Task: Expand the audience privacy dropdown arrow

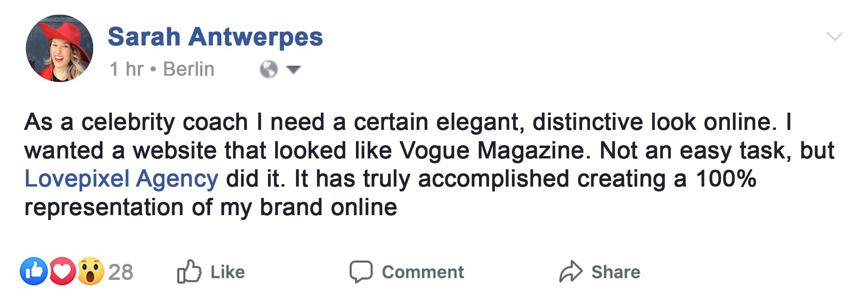Action: tap(294, 70)
